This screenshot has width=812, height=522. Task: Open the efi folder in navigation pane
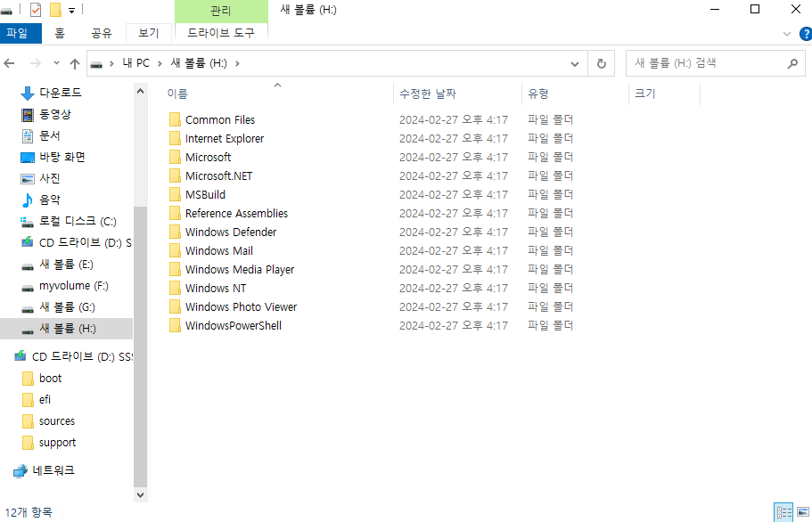tap(45, 399)
